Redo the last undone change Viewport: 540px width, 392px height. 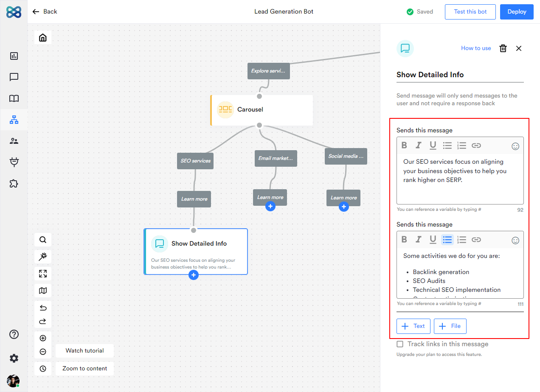[x=42, y=321]
